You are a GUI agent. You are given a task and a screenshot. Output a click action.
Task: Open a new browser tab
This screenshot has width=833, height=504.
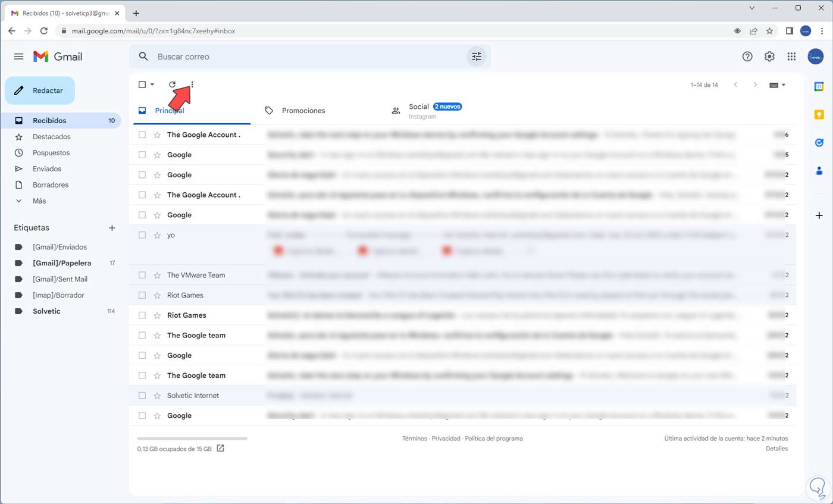136,13
